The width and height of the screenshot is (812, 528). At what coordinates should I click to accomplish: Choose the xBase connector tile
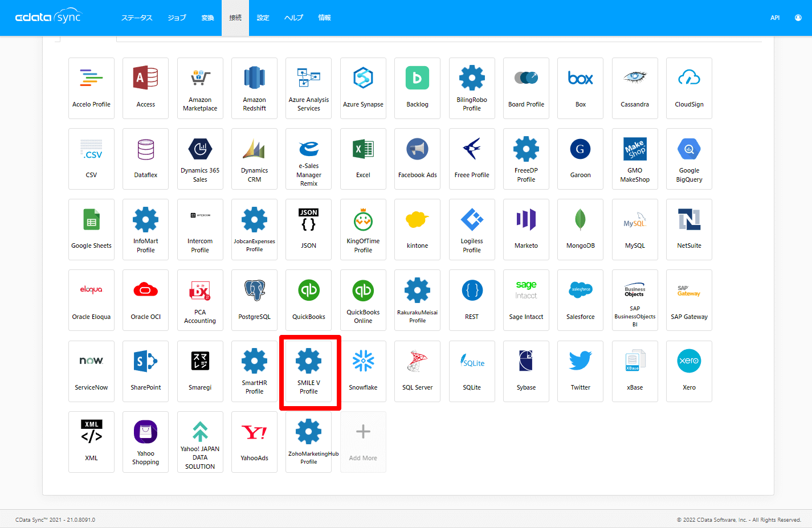coord(635,371)
